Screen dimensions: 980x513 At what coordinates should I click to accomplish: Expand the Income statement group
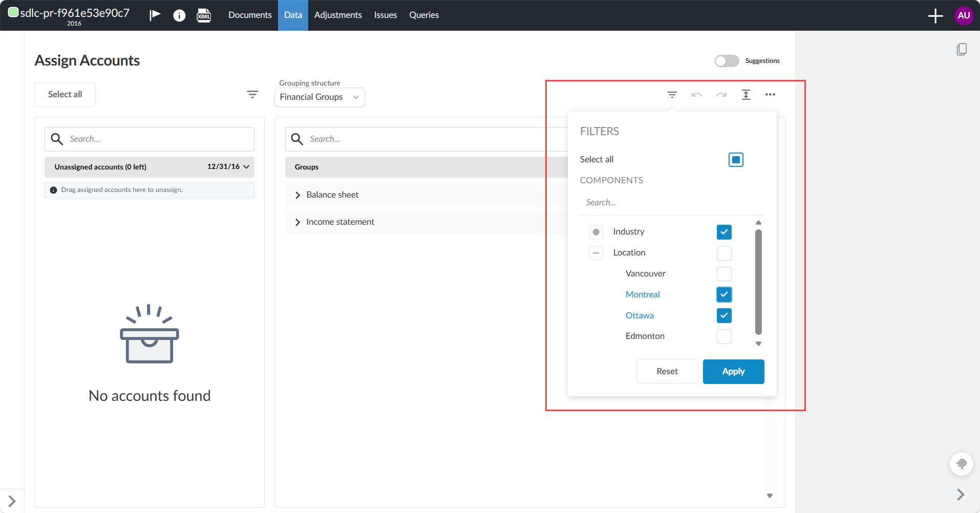point(297,222)
